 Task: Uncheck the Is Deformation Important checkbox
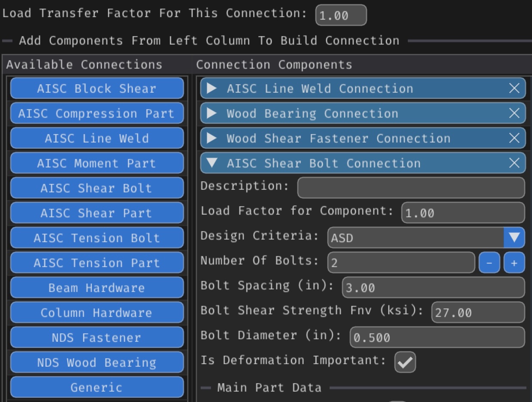[x=405, y=362]
